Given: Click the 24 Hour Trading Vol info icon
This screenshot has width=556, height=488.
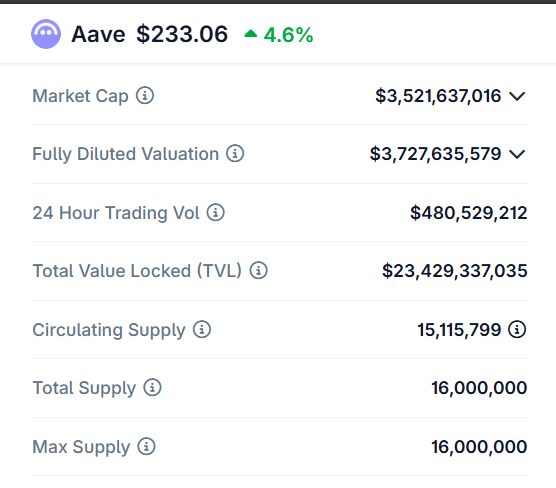Looking at the screenshot, I should click(x=216, y=212).
